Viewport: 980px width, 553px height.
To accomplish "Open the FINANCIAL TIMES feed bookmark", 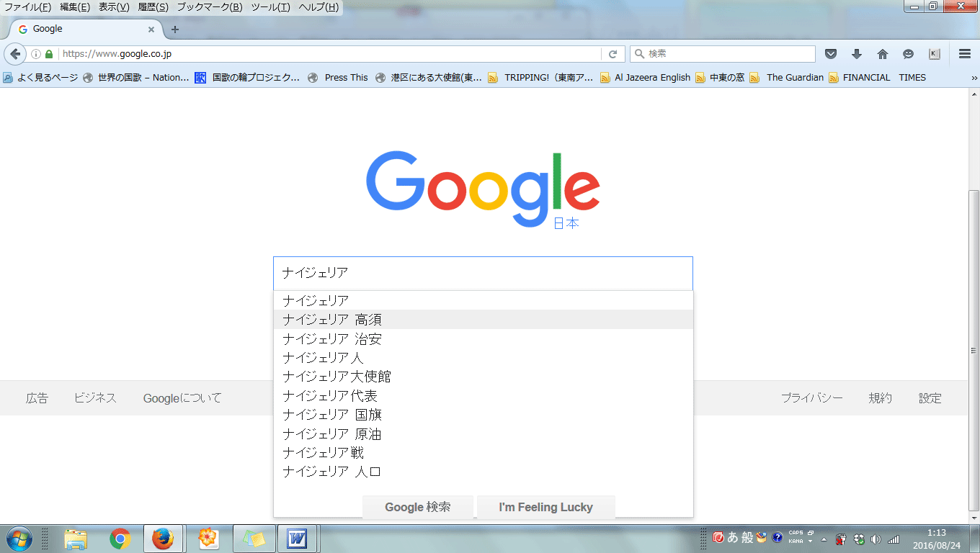I will tap(877, 78).
